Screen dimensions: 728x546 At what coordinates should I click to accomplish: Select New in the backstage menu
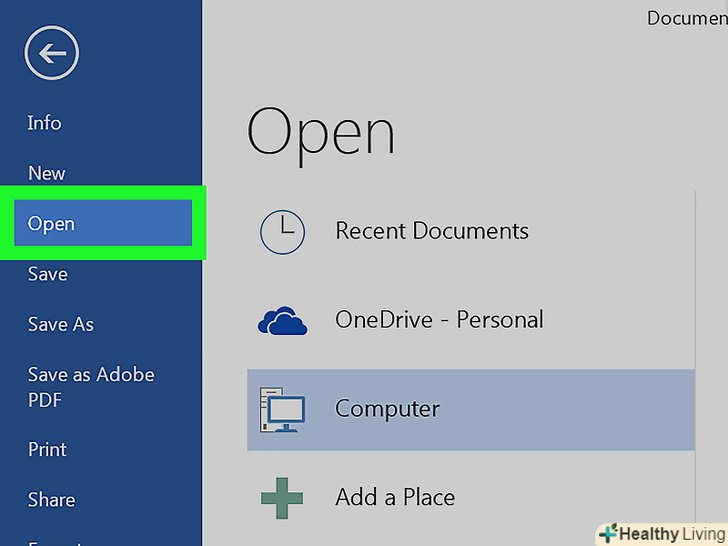(x=46, y=173)
